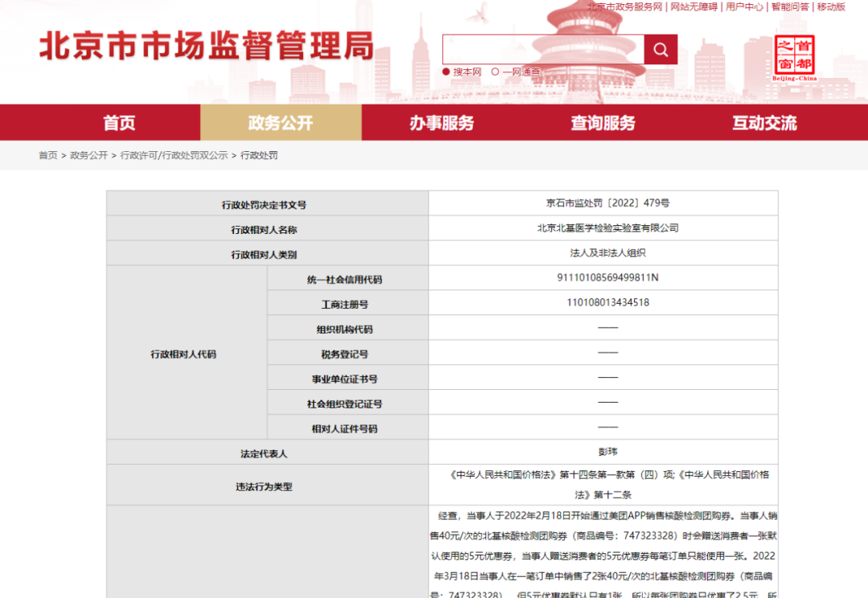Viewport: 868px width, 598px height.
Task: Switch to 移动版 mobile version
Action: (x=831, y=6)
